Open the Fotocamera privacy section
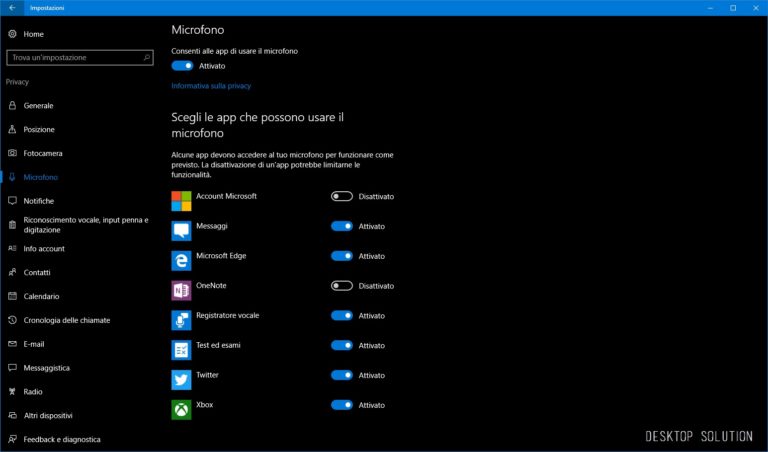The width and height of the screenshot is (768, 452). pos(43,153)
